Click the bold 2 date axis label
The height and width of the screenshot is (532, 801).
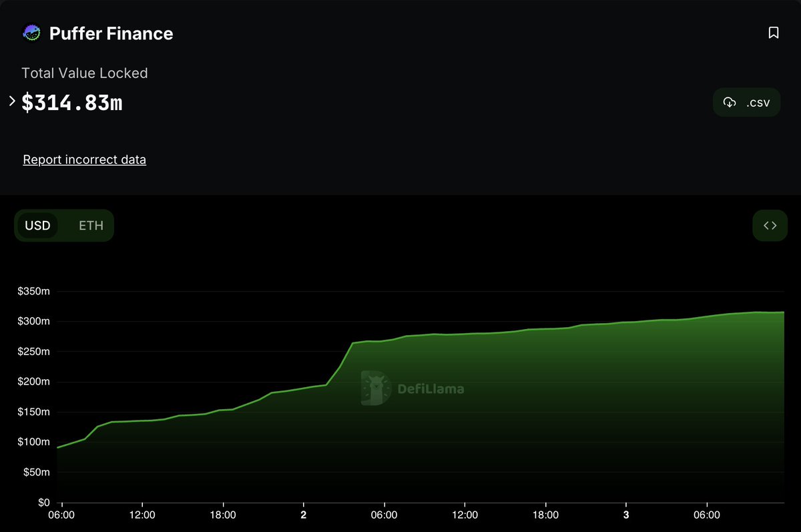coord(304,515)
